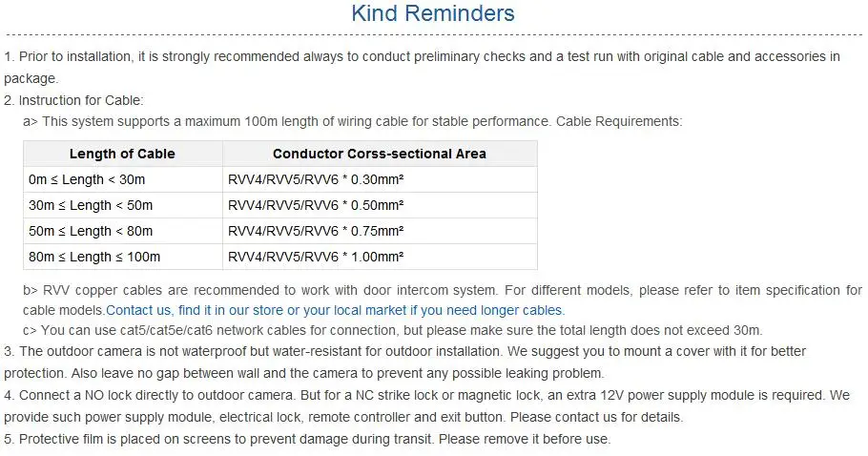Click the '30m ≤ Length < 50m' table cell

(x=122, y=205)
